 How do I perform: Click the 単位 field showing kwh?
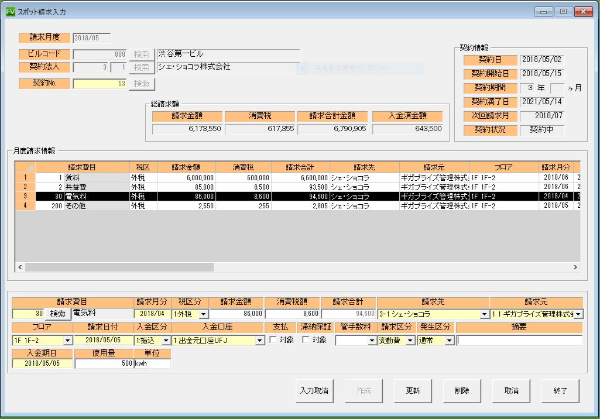(152, 363)
